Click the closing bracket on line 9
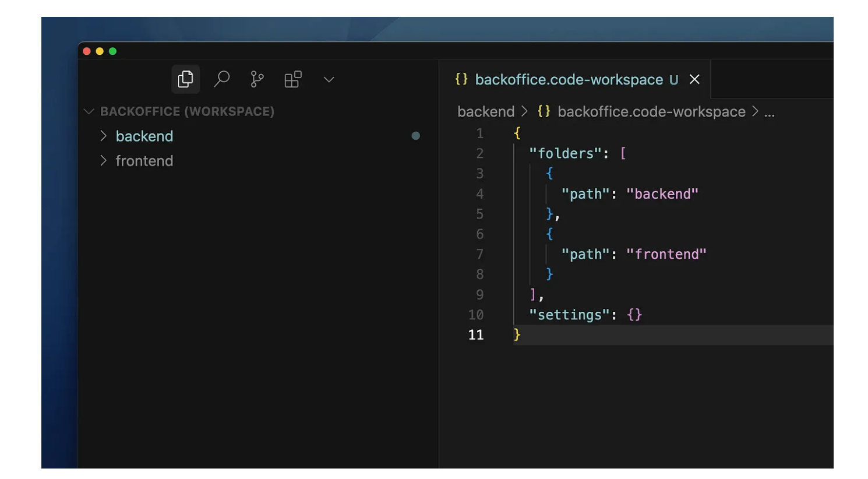This screenshot has height=479, width=868. click(x=532, y=294)
